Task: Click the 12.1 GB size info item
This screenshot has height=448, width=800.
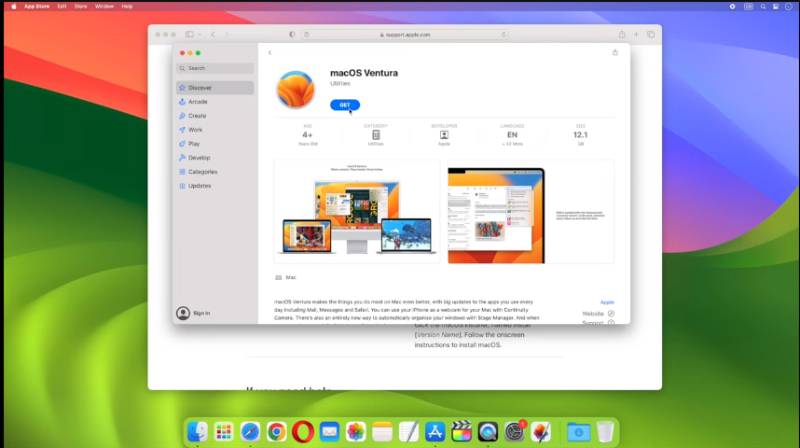Action: point(580,135)
